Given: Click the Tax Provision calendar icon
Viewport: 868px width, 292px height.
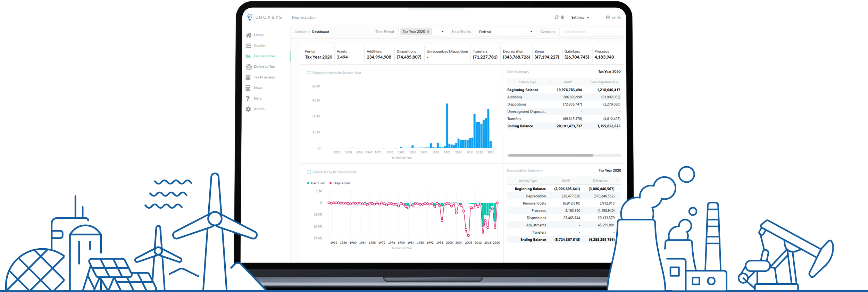Looking at the screenshot, I should pyautogui.click(x=248, y=77).
